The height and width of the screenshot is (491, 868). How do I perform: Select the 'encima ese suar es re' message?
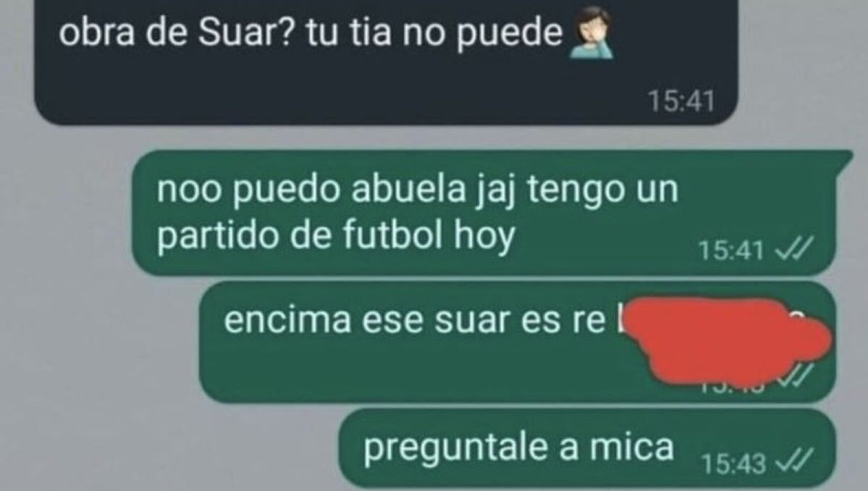click(x=517, y=342)
